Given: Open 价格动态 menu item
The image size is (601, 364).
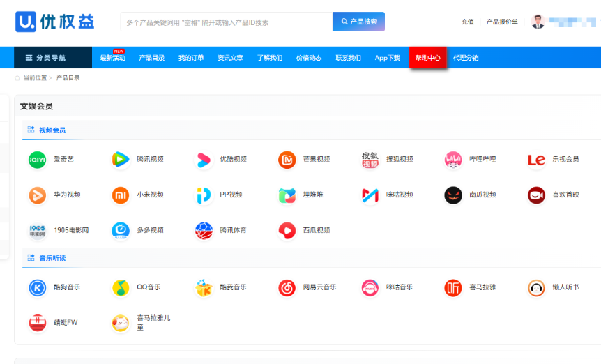Looking at the screenshot, I should click(x=309, y=58).
